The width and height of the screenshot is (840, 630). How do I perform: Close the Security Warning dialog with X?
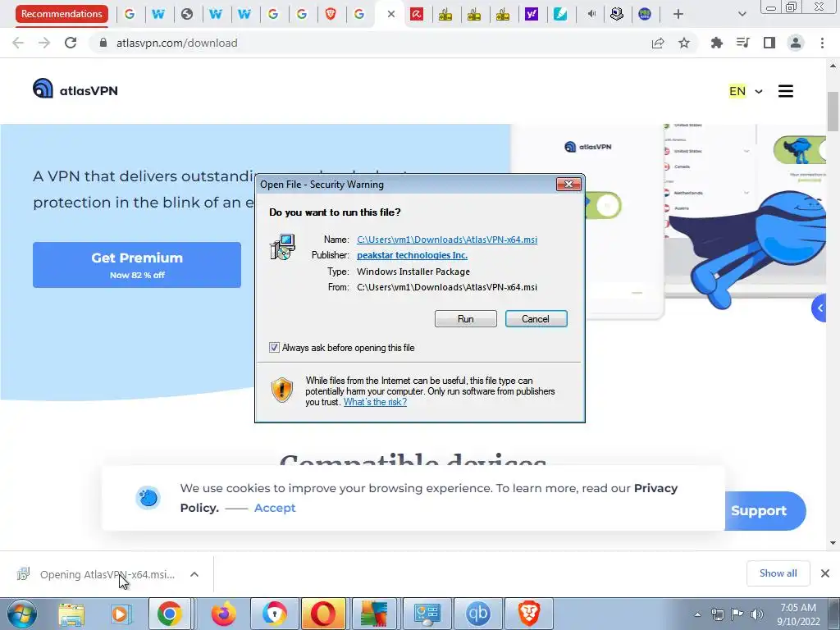pos(568,185)
